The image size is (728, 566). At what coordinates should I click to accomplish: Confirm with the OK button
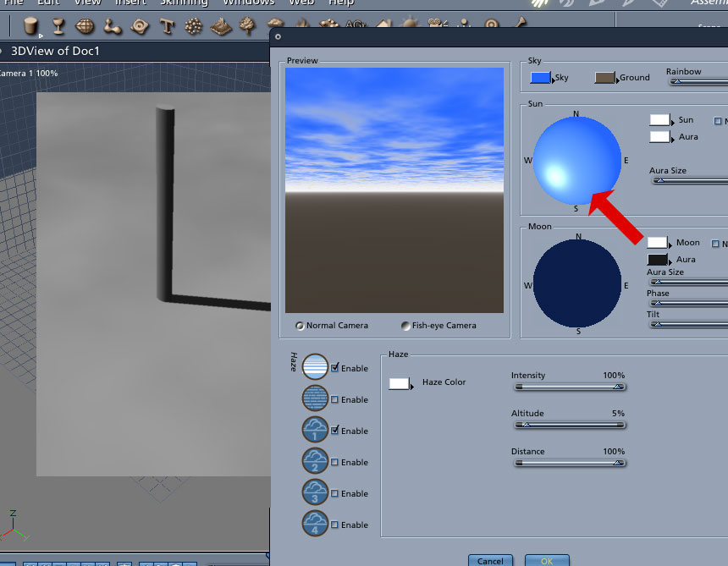547,560
